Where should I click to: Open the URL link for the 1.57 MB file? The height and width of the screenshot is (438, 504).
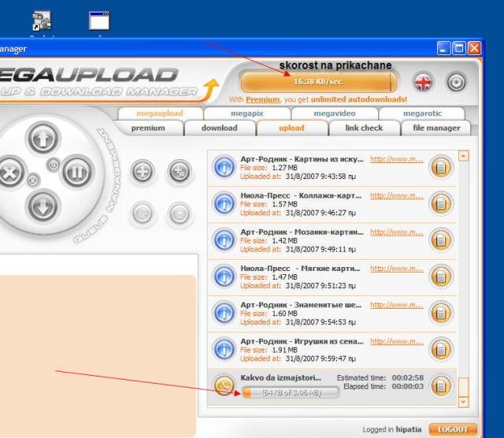tap(397, 195)
